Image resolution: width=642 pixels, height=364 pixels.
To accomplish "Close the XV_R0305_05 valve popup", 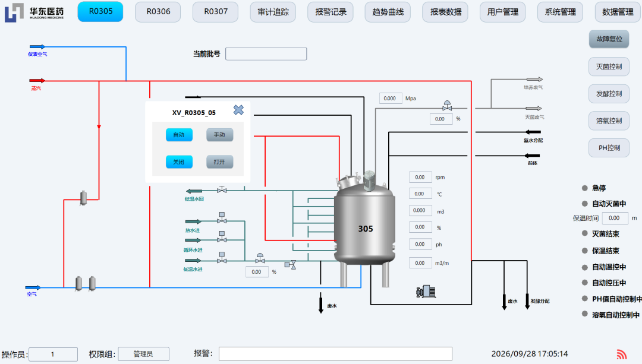I will click(239, 110).
